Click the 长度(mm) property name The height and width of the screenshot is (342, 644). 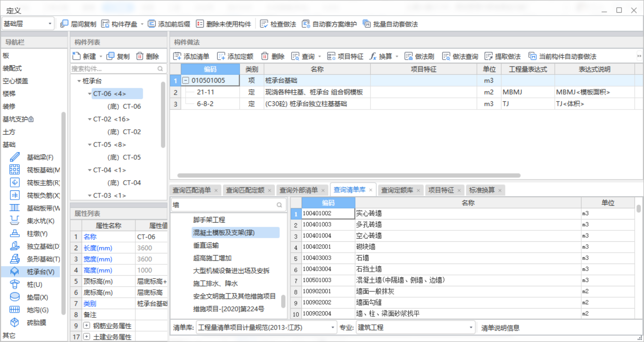click(98, 248)
